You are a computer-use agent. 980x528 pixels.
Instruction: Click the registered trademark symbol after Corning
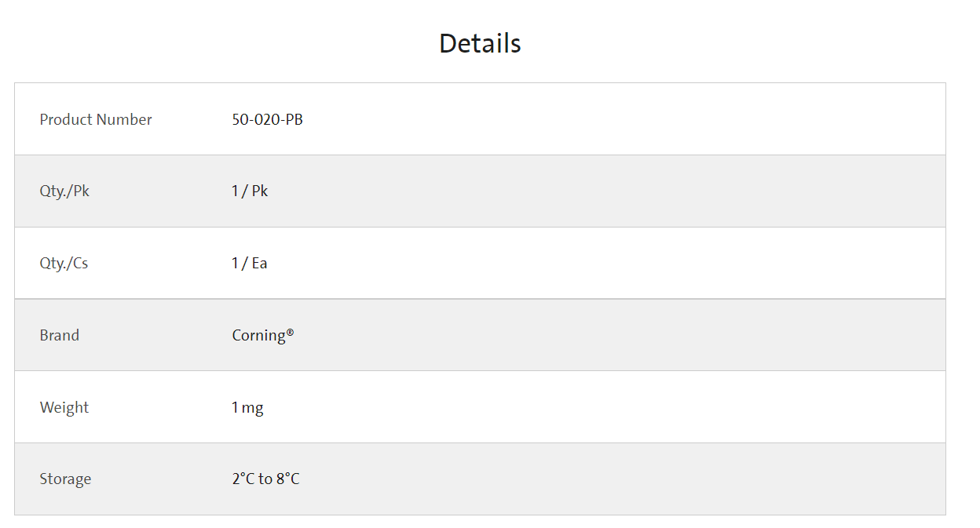[290, 332]
